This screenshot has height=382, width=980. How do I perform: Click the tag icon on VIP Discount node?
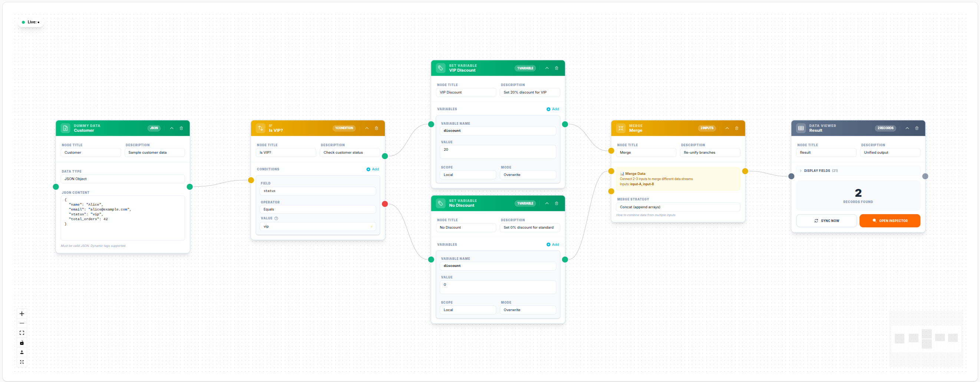(441, 68)
